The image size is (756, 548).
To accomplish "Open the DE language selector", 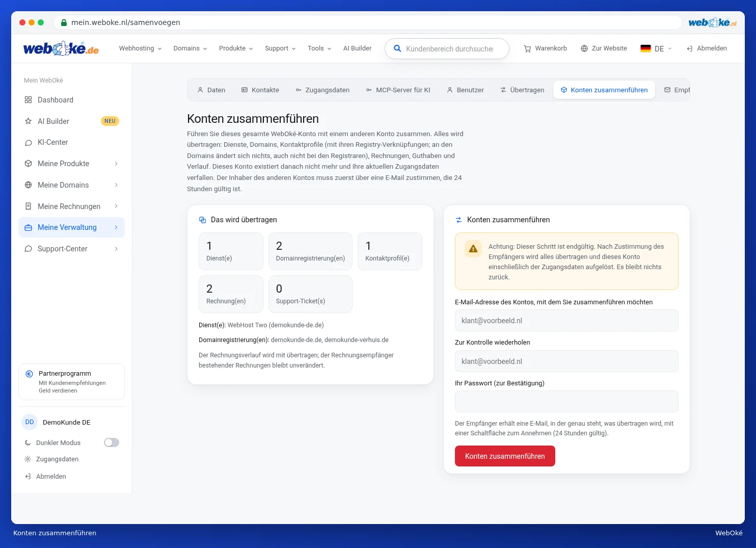I will (656, 48).
